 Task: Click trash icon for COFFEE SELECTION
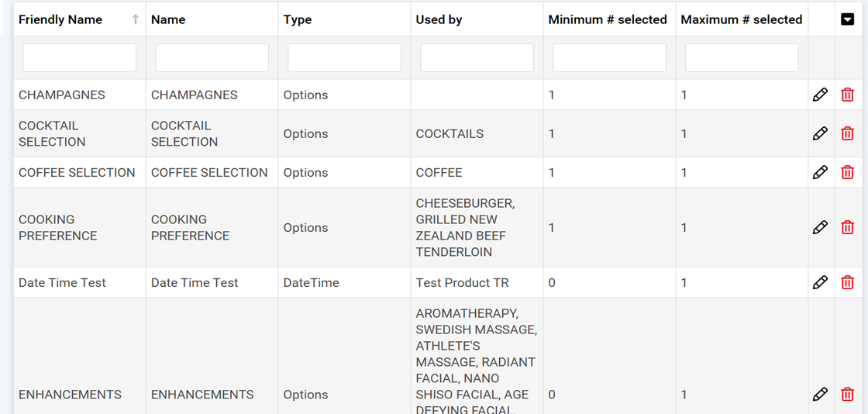click(x=847, y=172)
